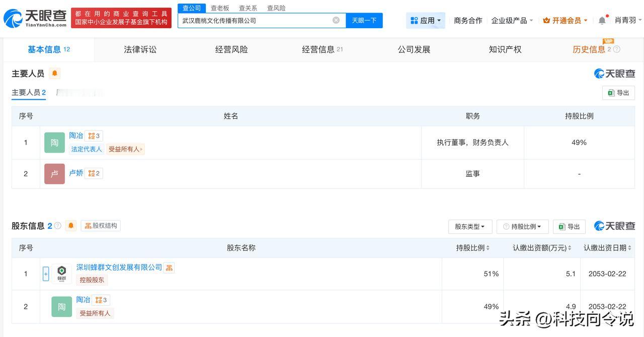Switch to the 知识产权 tab
Viewport: 644px width, 337px height.
coord(505,49)
